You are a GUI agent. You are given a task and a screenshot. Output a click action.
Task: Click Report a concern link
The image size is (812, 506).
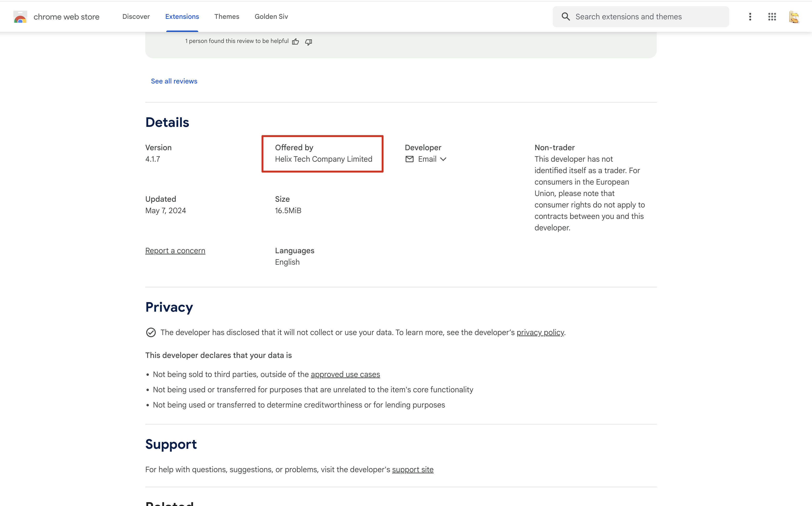pyautogui.click(x=175, y=251)
